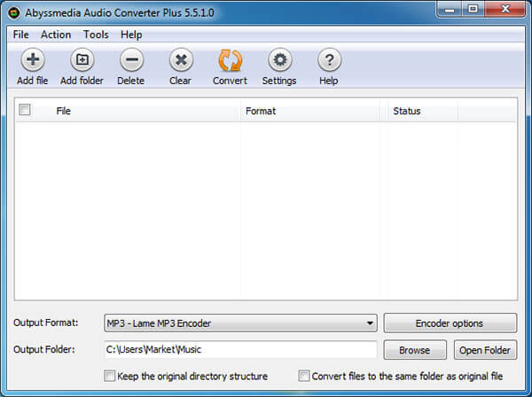
Task: Sort by the File column header
Action: (127, 111)
